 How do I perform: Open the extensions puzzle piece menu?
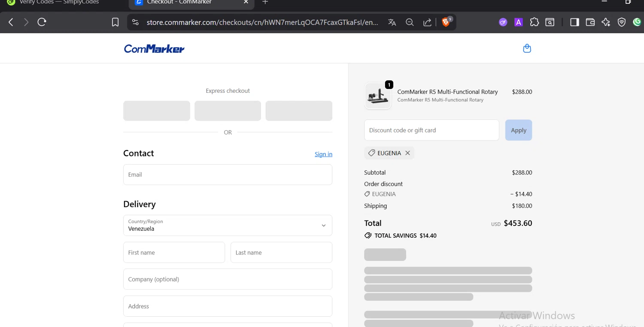(x=534, y=22)
